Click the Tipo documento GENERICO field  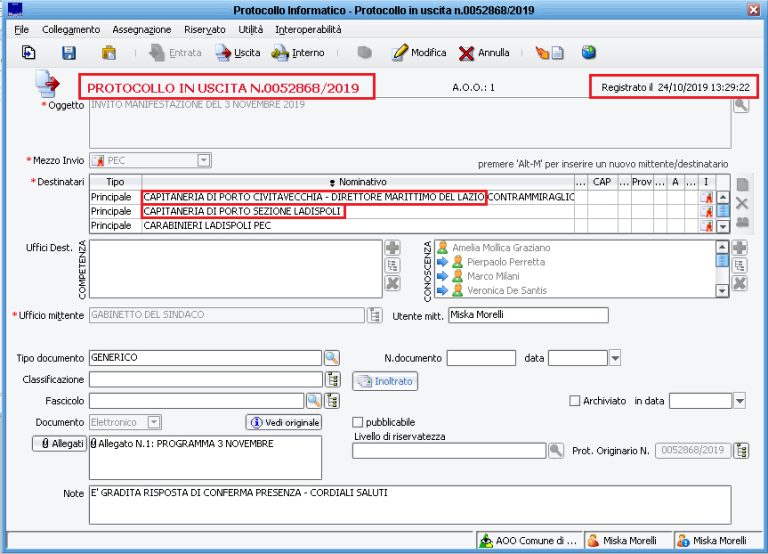[205, 358]
